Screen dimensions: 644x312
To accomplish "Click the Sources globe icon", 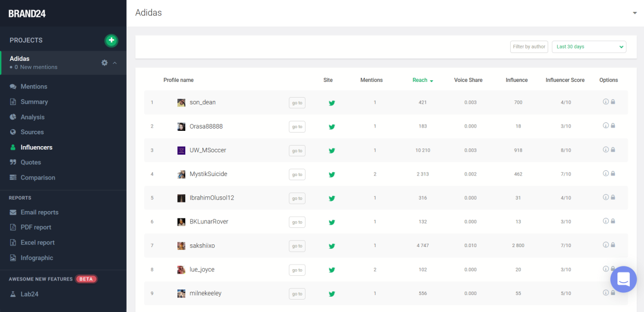I will (x=14, y=132).
